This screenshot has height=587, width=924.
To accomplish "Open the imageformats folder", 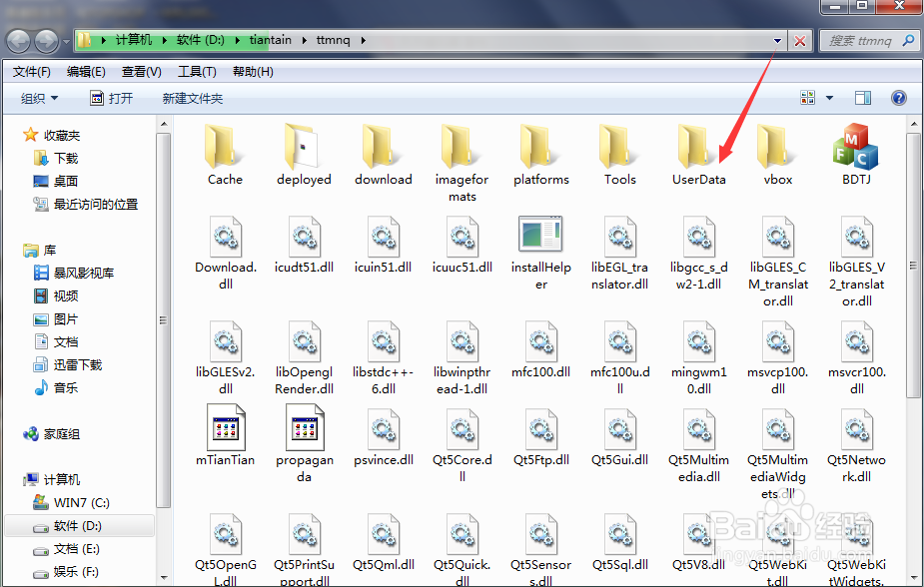I will coord(462,164).
